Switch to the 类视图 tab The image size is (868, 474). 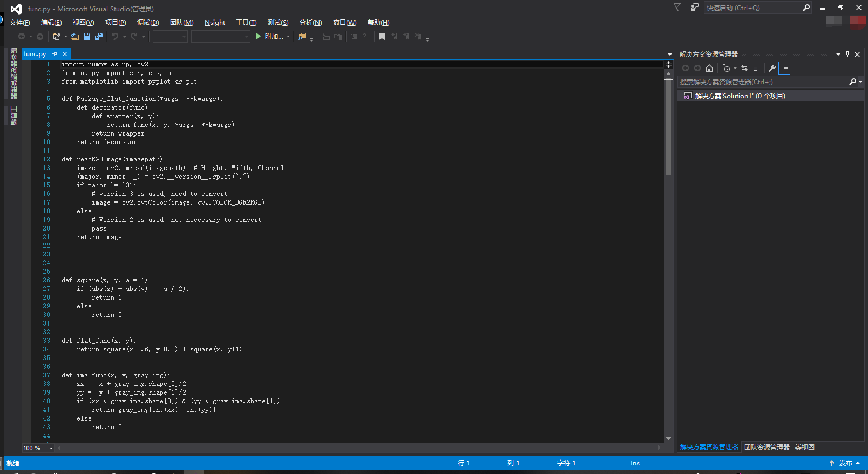804,447
